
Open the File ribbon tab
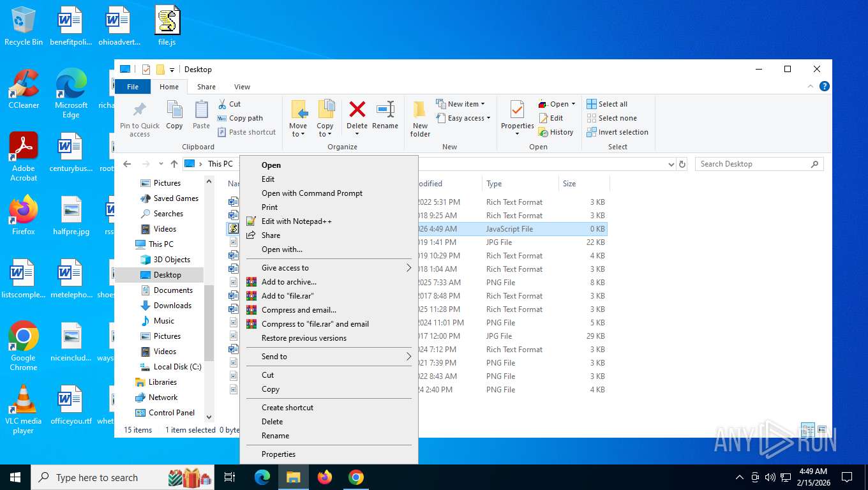click(x=133, y=87)
